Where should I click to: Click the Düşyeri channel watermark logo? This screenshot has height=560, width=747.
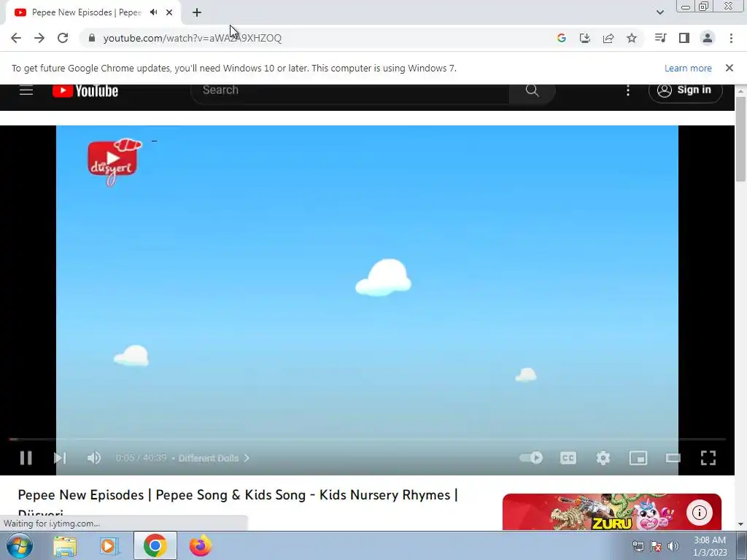coord(115,162)
